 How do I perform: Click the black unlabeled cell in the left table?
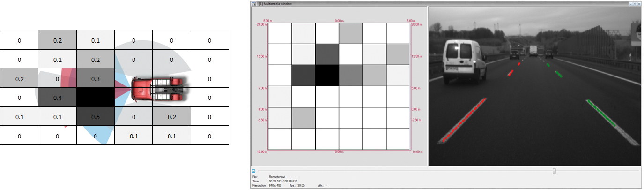[x=95, y=98]
